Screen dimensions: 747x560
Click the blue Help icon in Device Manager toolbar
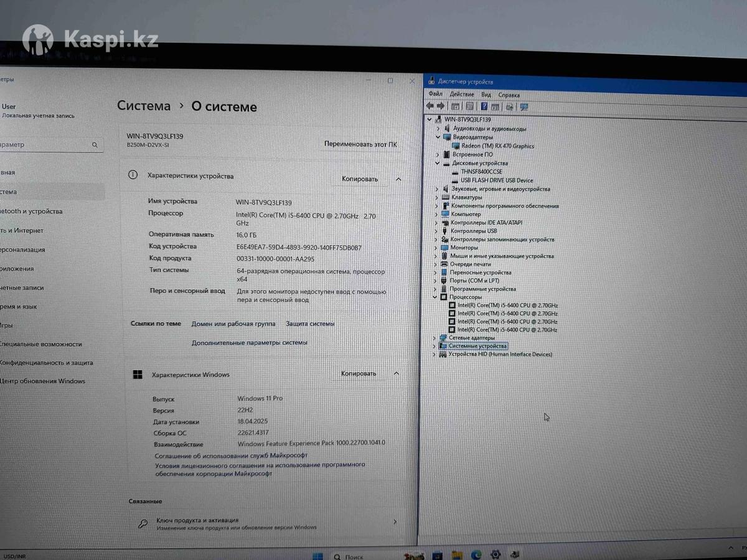484,106
